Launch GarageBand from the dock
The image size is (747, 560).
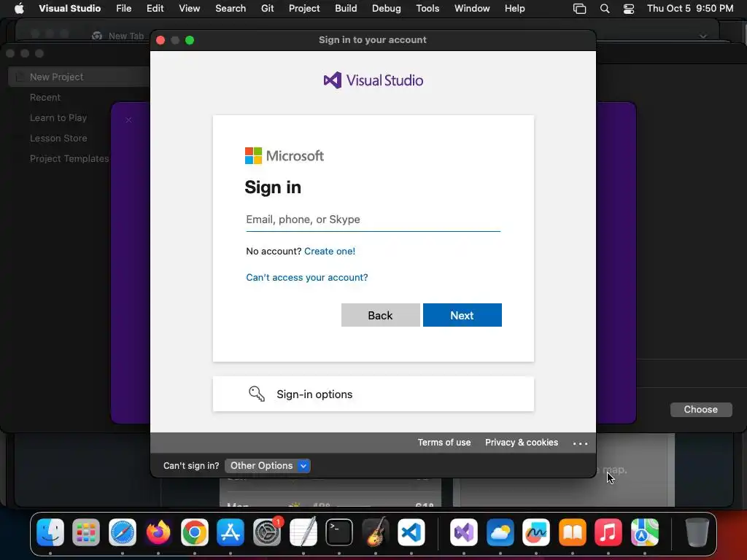click(x=376, y=532)
